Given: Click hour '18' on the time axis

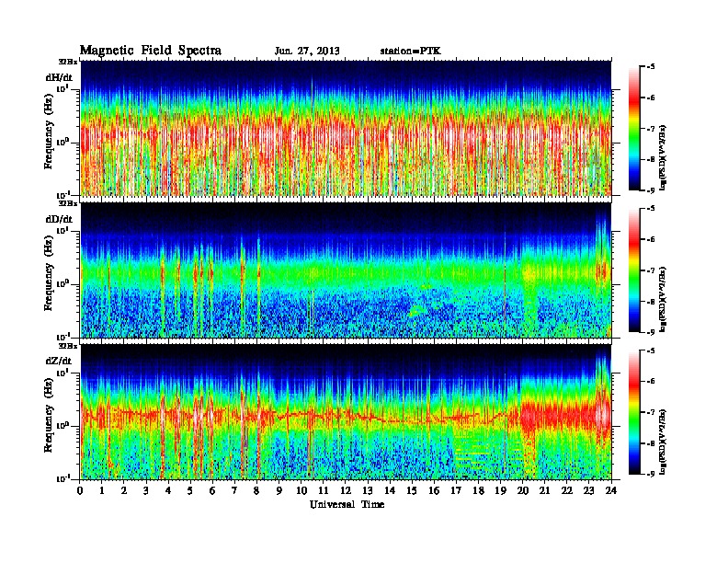Looking at the screenshot, I should (x=478, y=490).
